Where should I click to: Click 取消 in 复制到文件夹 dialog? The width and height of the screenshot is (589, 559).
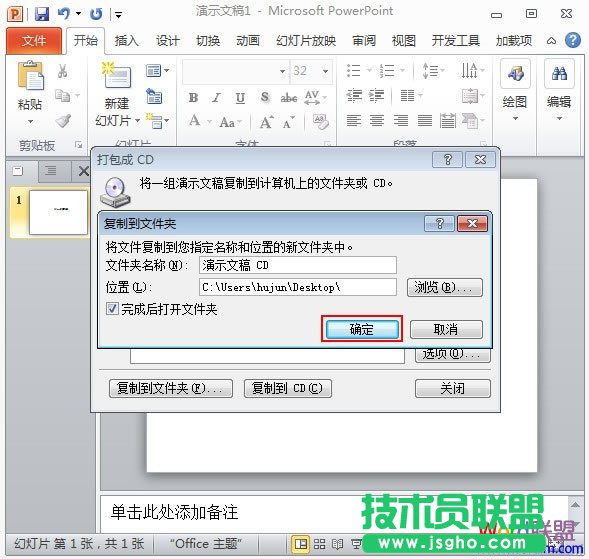click(446, 329)
